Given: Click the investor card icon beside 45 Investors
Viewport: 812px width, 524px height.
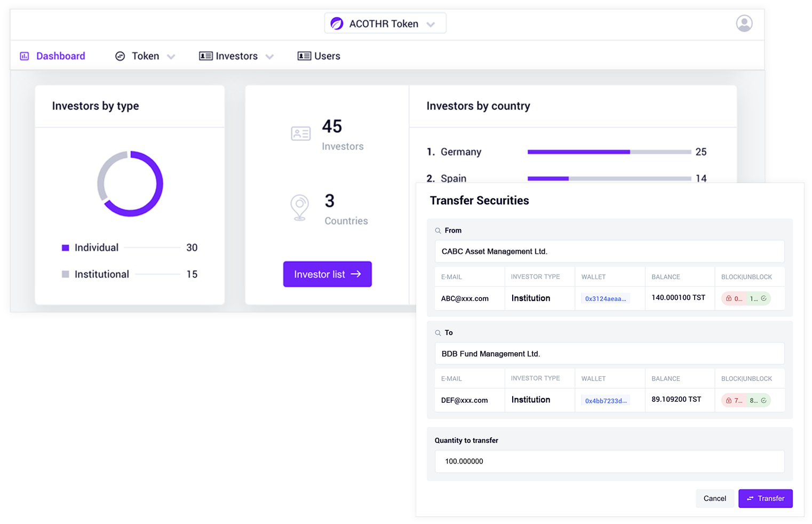Looking at the screenshot, I should tap(300, 133).
